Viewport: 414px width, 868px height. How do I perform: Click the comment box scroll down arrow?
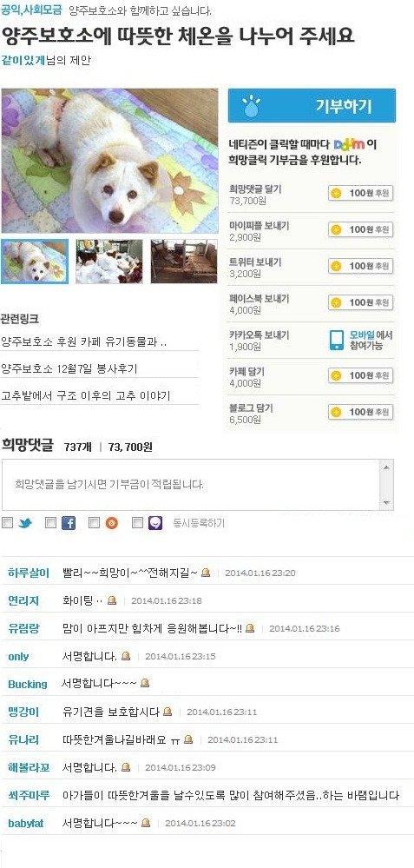click(x=387, y=503)
